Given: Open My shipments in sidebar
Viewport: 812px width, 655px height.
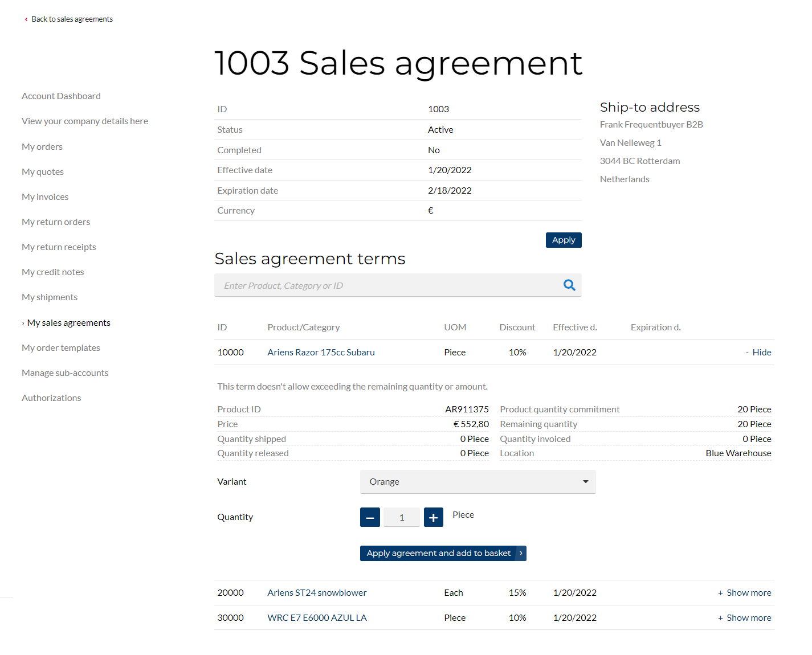Looking at the screenshot, I should pyautogui.click(x=50, y=297).
